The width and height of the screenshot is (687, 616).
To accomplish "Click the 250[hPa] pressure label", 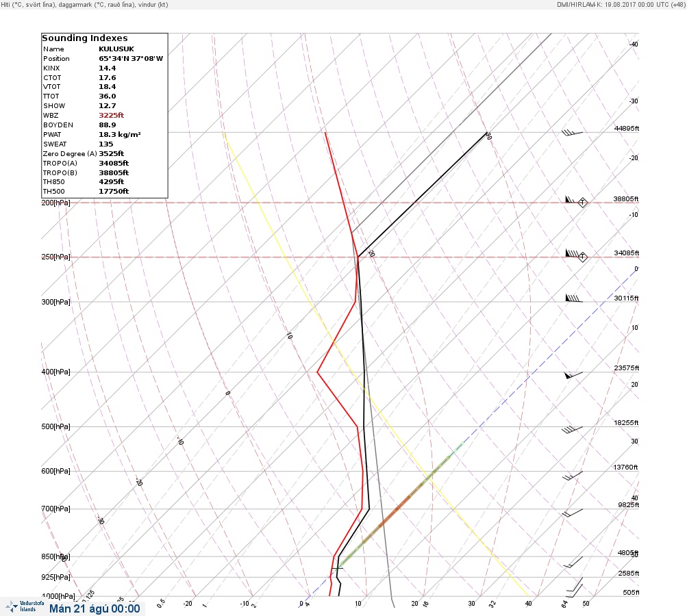I will pyautogui.click(x=55, y=257).
